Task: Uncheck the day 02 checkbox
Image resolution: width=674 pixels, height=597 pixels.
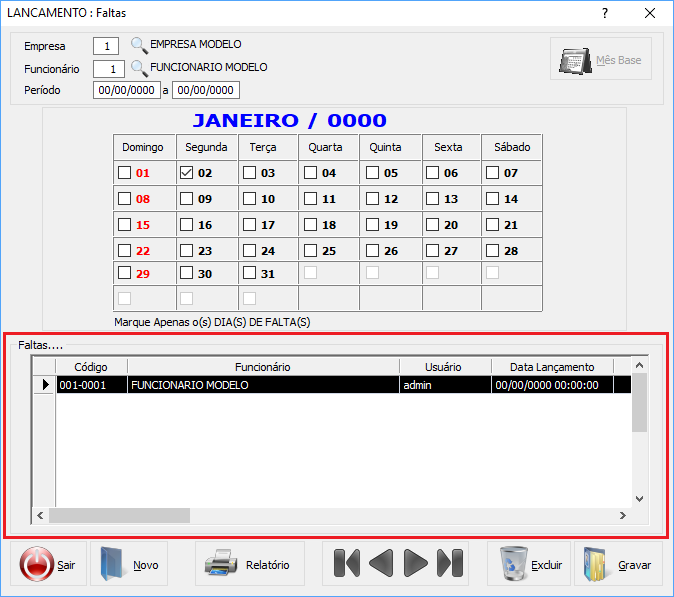Action: pyautogui.click(x=187, y=172)
